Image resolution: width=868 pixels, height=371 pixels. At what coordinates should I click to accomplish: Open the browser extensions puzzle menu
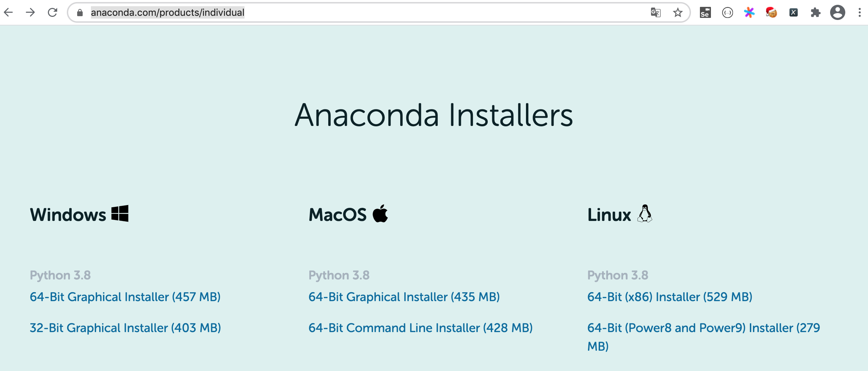click(x=816, y=13)
